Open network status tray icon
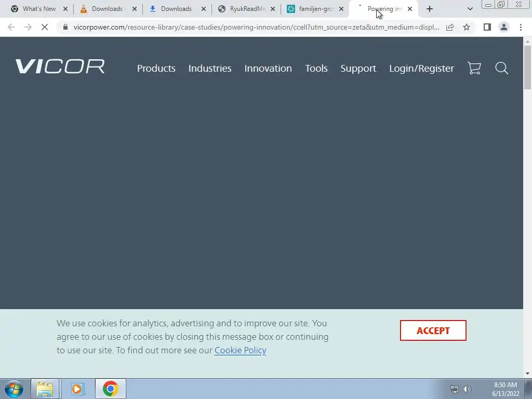Viewport: 532px width, 399px height. point(454,389)
